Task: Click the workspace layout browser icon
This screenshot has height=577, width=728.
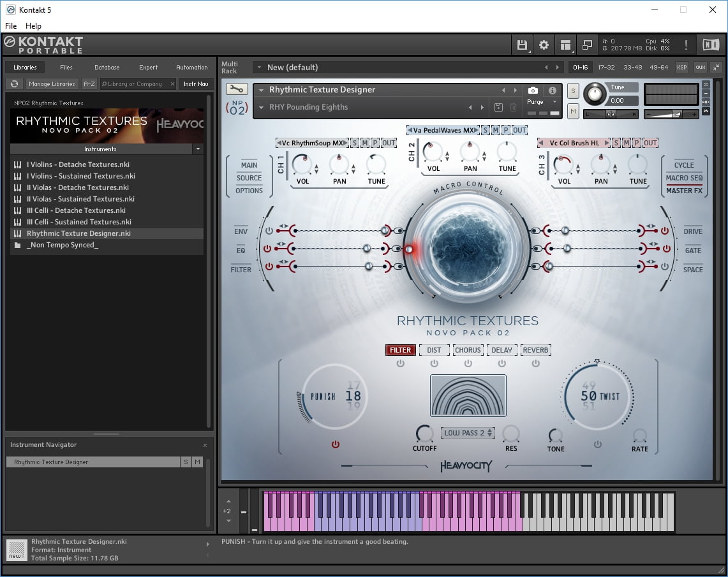Action: tap(565, 45)
